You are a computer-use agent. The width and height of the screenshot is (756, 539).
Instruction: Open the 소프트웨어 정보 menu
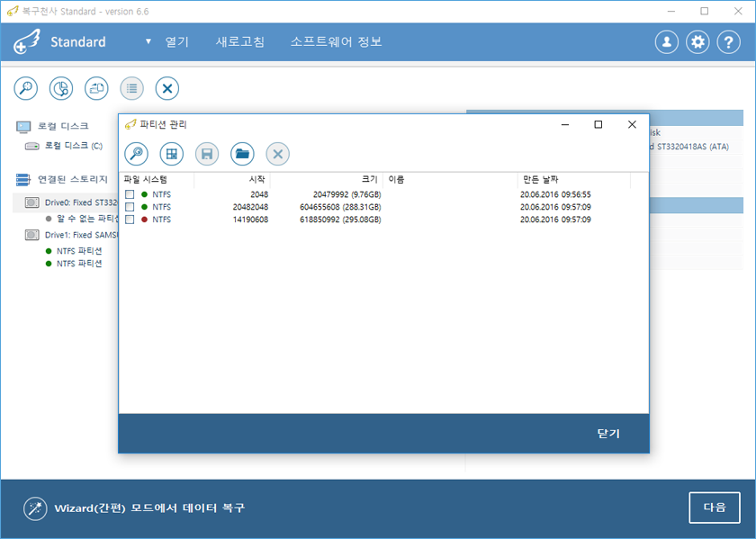(336, 42)
